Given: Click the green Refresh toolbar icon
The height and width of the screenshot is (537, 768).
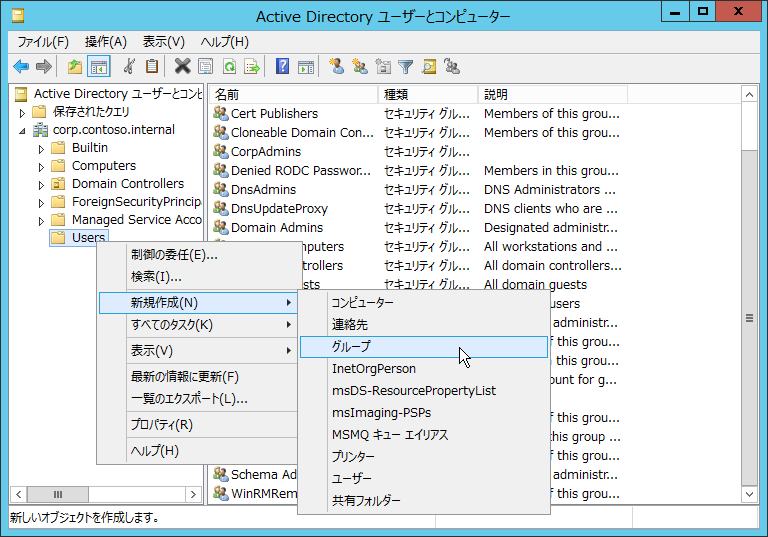Looking at the screenshot, I should 229,66.
